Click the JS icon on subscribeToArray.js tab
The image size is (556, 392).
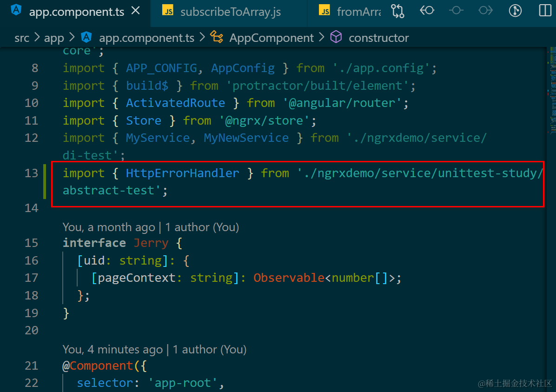click(168, 11)
